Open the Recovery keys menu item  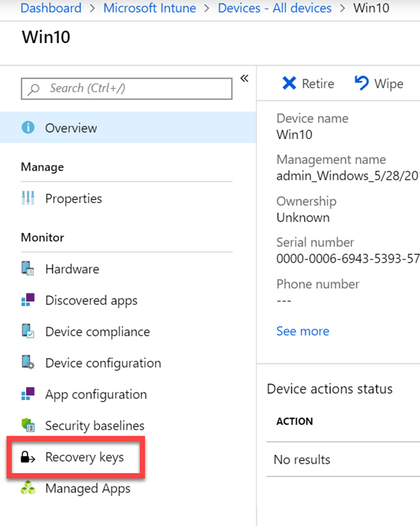pyautogui.click(x=84, y=457)
